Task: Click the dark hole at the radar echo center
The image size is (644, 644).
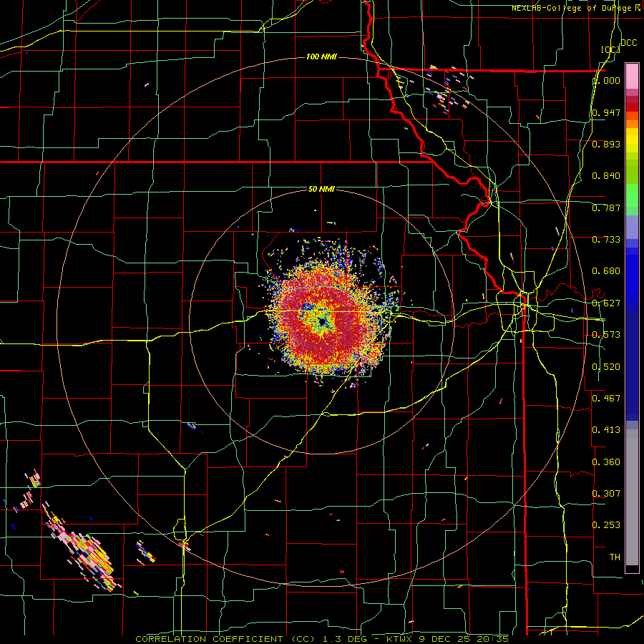Action: point(322,322)
